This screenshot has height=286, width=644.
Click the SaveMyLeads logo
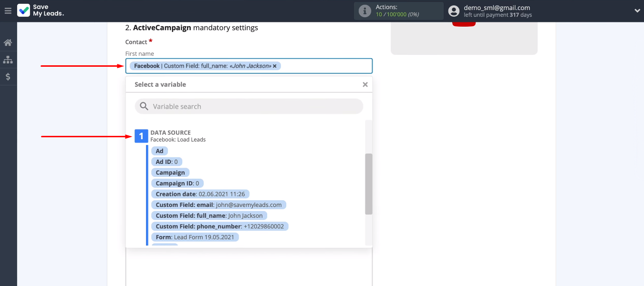click(41, 10)
